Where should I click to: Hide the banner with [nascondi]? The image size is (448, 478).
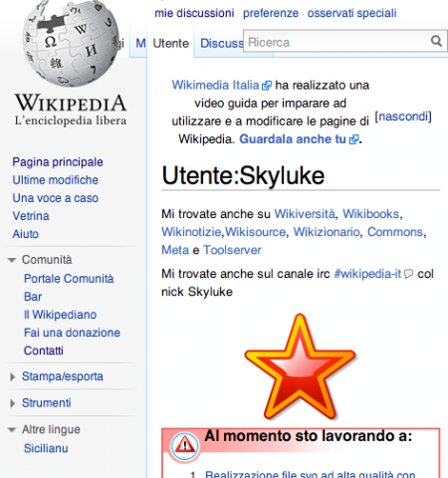coord(403,117)
